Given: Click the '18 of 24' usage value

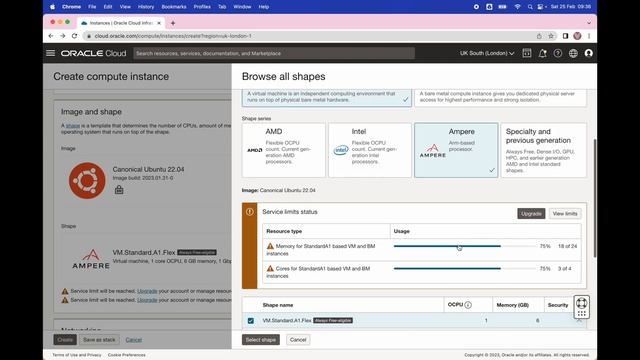Looking at the screenshot, I should pyautogui.click(x=567, y=246).
